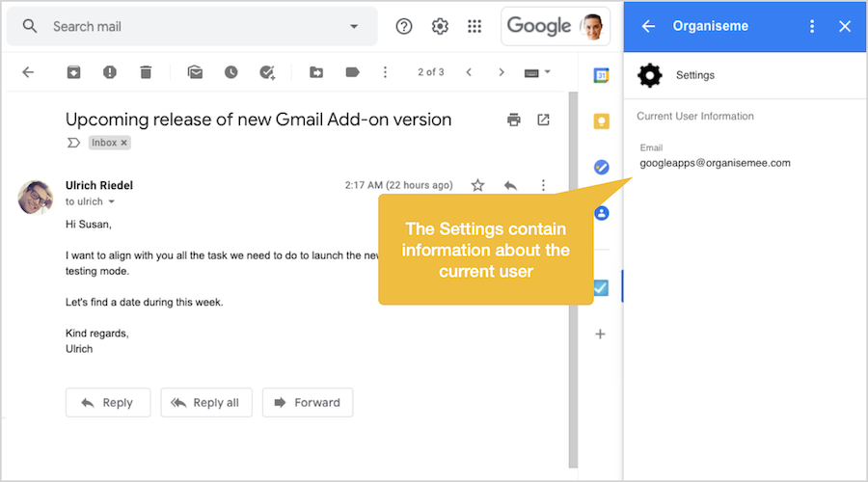Click the search magnifier icon
This screenshot has height=482, width=868.
pos(30,26)
